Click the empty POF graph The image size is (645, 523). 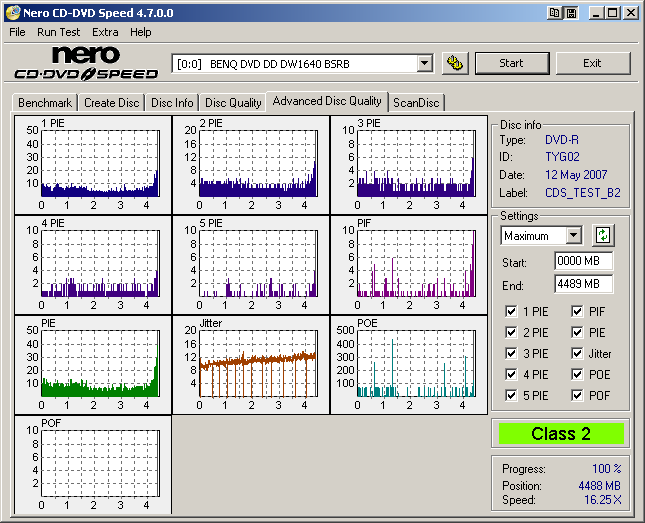93,465
